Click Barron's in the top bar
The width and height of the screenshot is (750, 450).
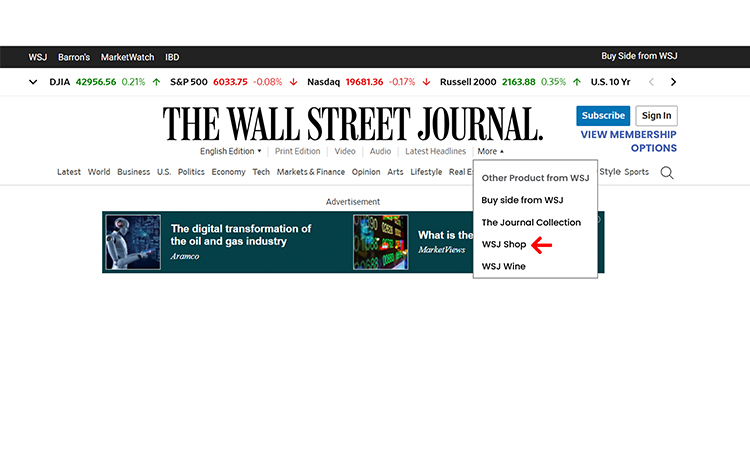click(74, 57)
